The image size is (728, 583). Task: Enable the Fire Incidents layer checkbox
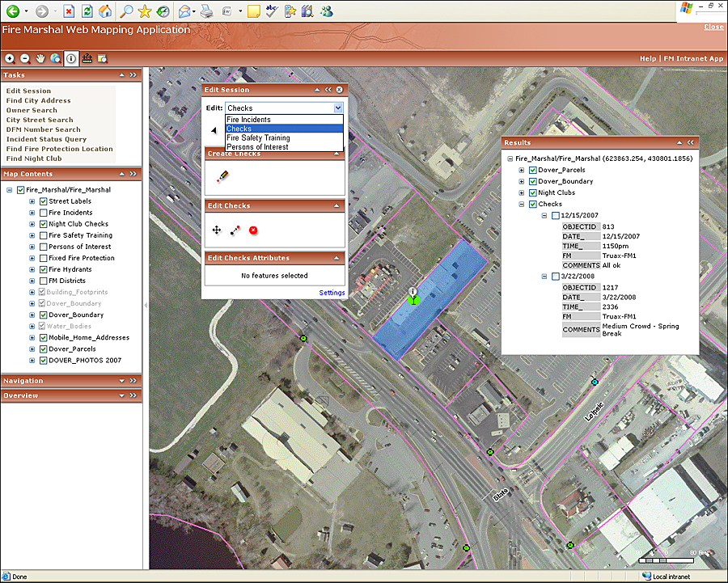[x=43, y=213]
